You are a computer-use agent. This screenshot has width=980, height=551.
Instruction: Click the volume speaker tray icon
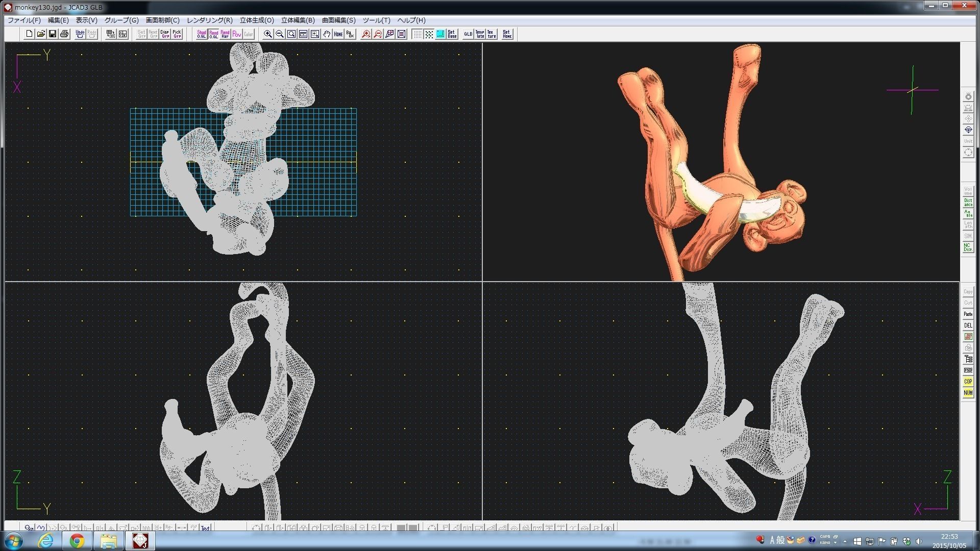coord(919,541)
